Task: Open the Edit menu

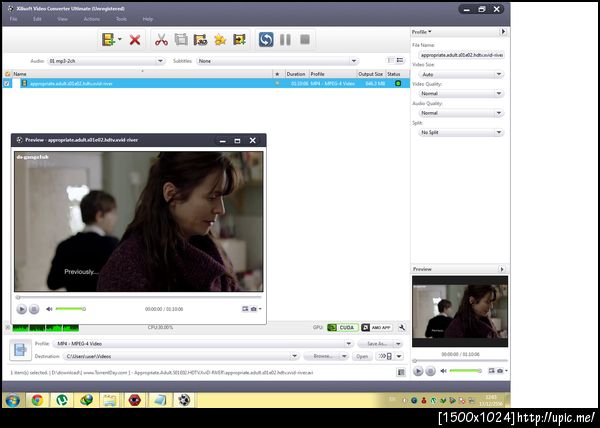Action: point(37,19)
